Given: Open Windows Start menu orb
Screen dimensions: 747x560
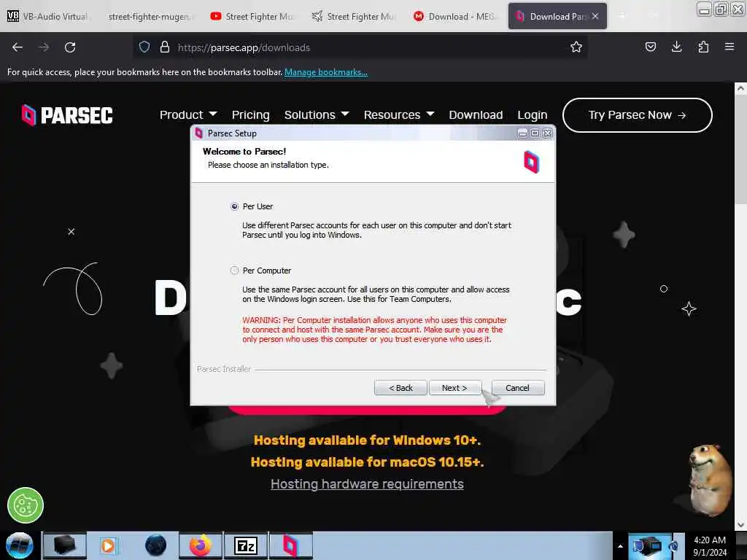Looking at the screenshot, I should pyautogui.click(x=20, y=545).
